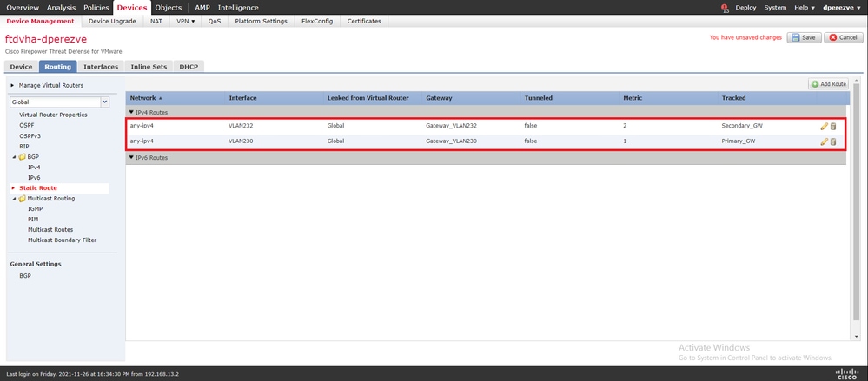Switch to the FlexConfig tab

tap(317, 21)
